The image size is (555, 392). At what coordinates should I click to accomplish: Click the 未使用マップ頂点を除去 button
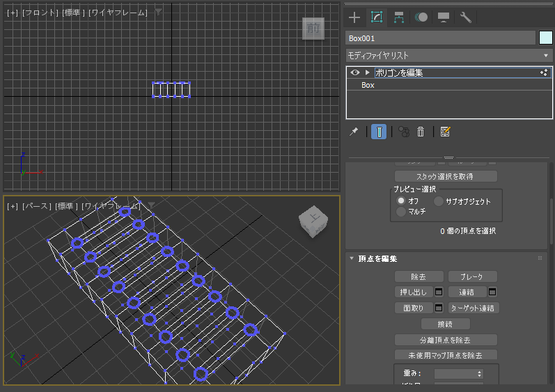[446, 355]
